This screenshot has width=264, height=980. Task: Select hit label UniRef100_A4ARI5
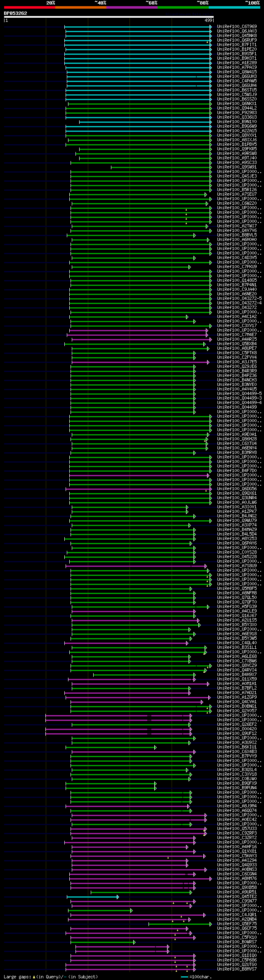point(237,339)
